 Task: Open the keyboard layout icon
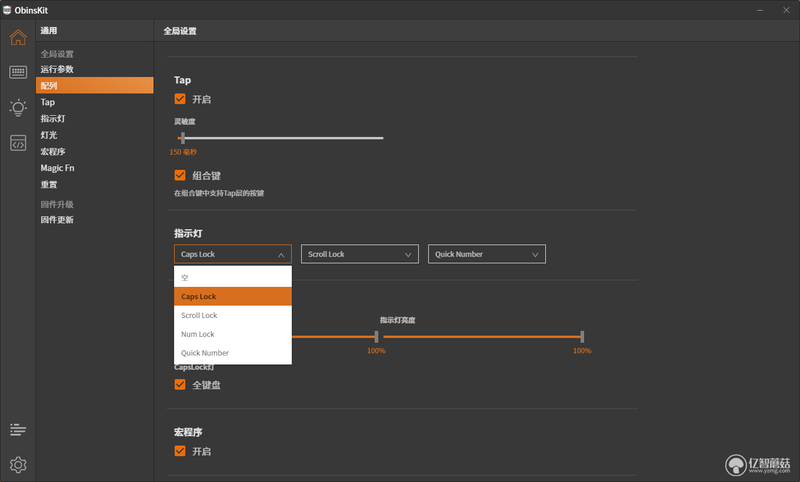(18, 72)
